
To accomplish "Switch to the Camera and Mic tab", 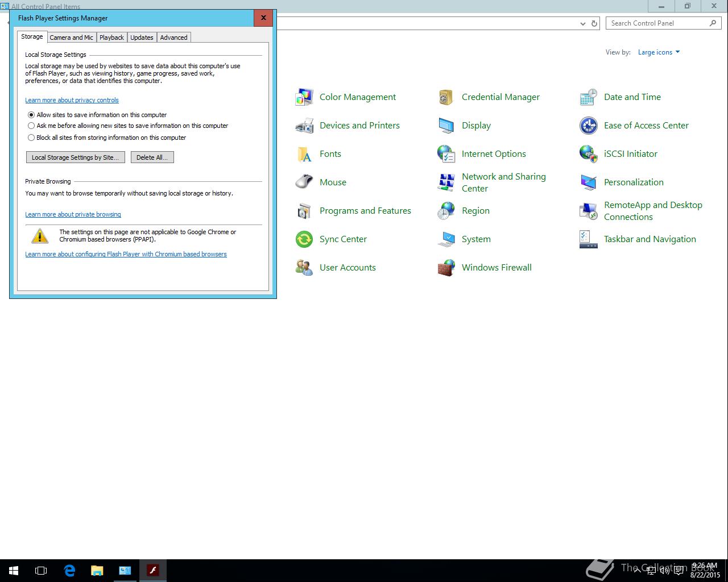I will tap(71, 38).
